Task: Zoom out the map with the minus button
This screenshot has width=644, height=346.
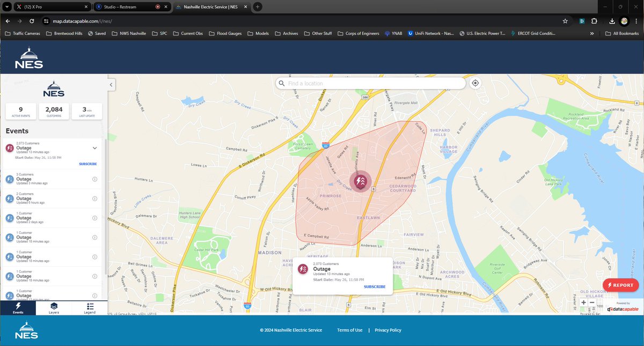Action: tap(592, 303)
